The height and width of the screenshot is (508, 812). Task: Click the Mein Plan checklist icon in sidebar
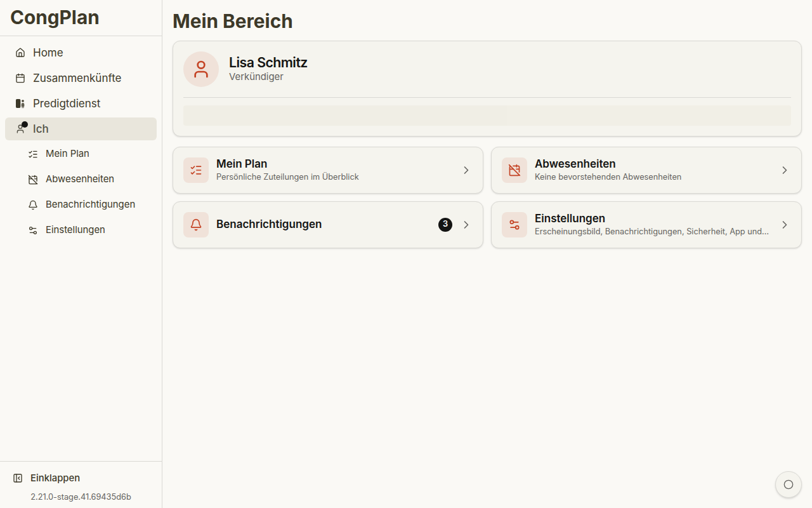33,154
